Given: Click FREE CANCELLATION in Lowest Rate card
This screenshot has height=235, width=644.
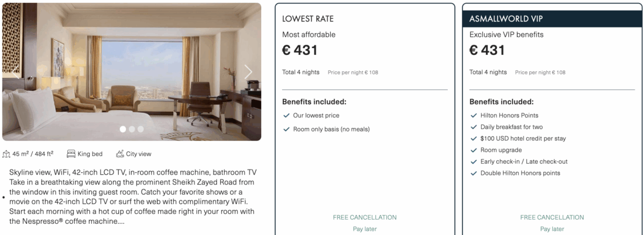Looking at the screenshot, I should 365,217.
